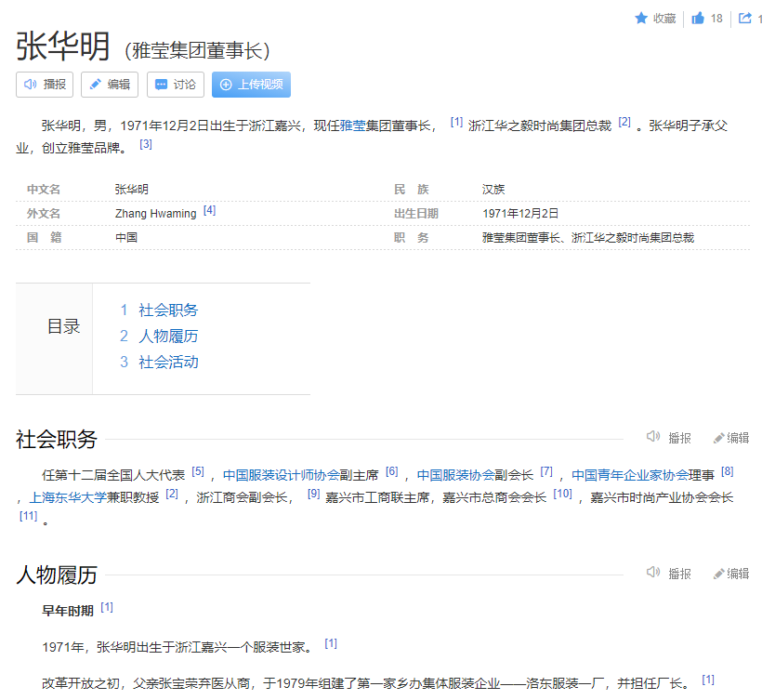Image resolution: width=775 pixels, height=700 pixels.
Task: Open the 讨论 discussion button
Action: [176, 85]
